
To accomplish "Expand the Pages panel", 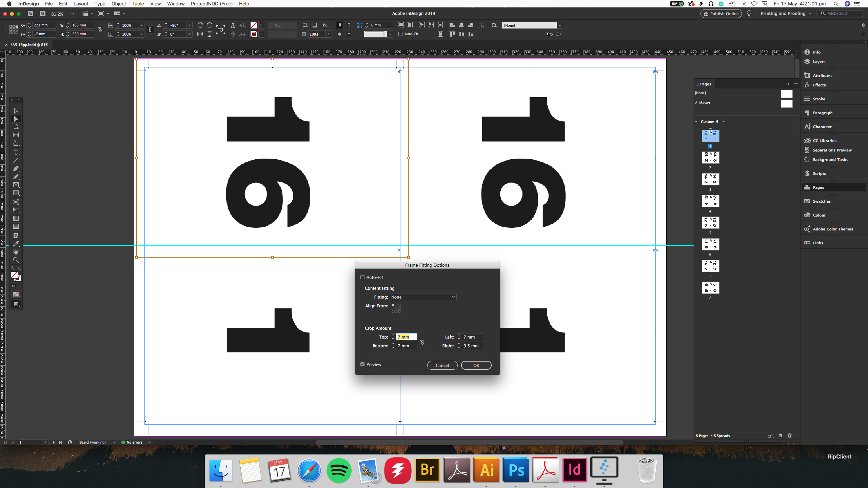I will 786,83.
